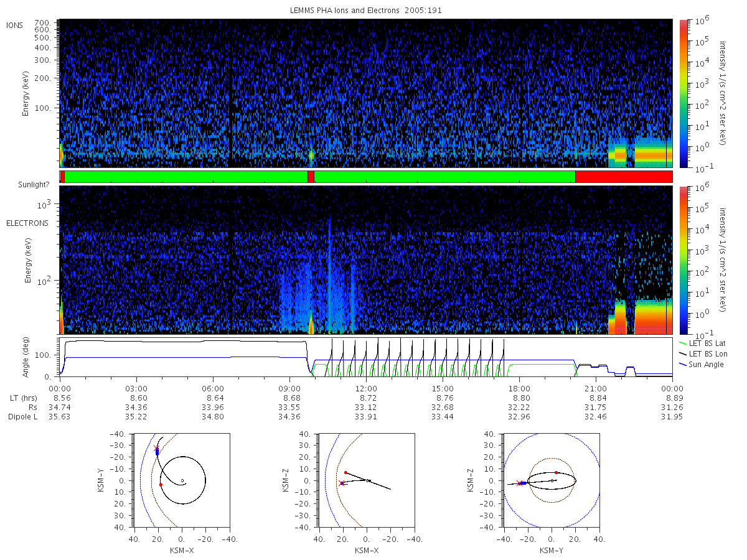Click the red Sunlight segment at right end
Screen dimensions: 747x560
click(x=624, y=177)
